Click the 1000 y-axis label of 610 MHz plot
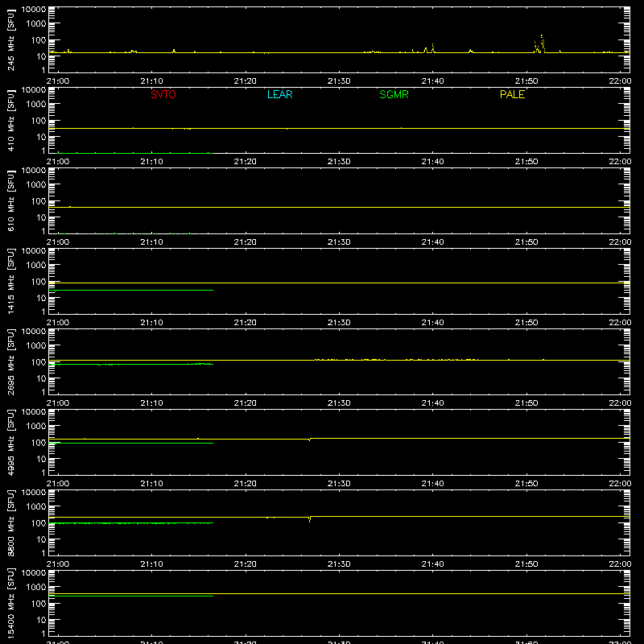 pyautogui.click(x=36, y=184)
